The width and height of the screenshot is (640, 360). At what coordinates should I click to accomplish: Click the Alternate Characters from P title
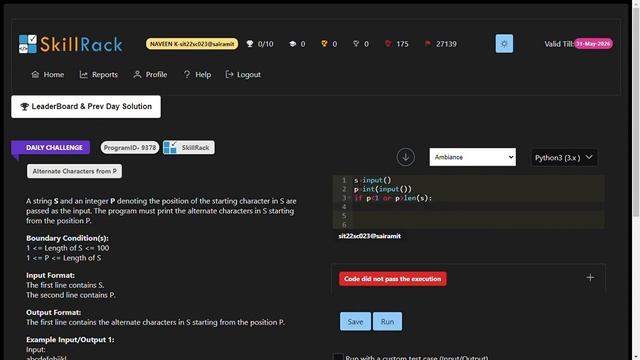74,171
